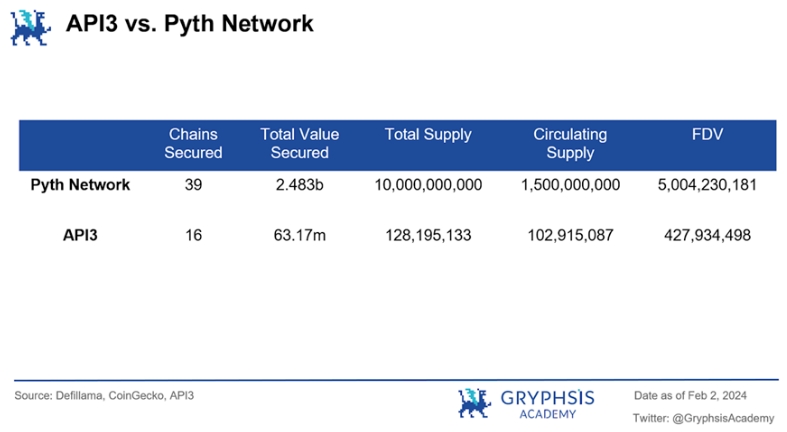Click the 'Circulating Supply' column header

570,143
